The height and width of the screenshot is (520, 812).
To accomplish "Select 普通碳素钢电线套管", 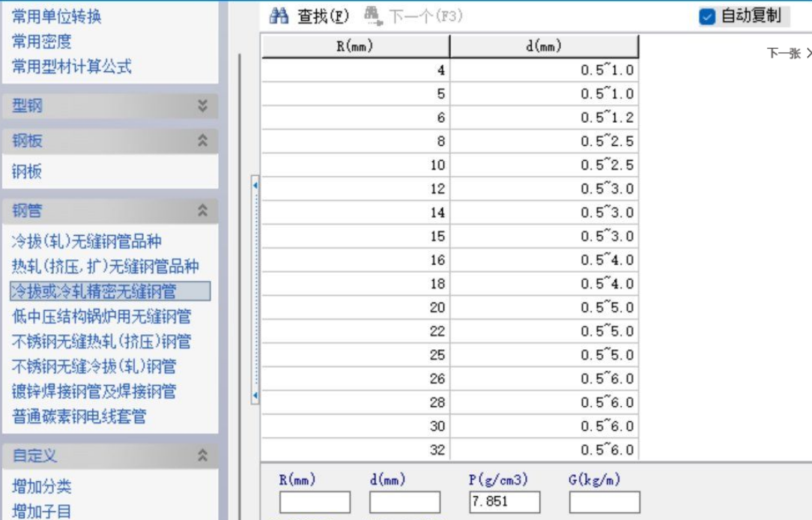I will pyautogui.click(x=79, y=416).
